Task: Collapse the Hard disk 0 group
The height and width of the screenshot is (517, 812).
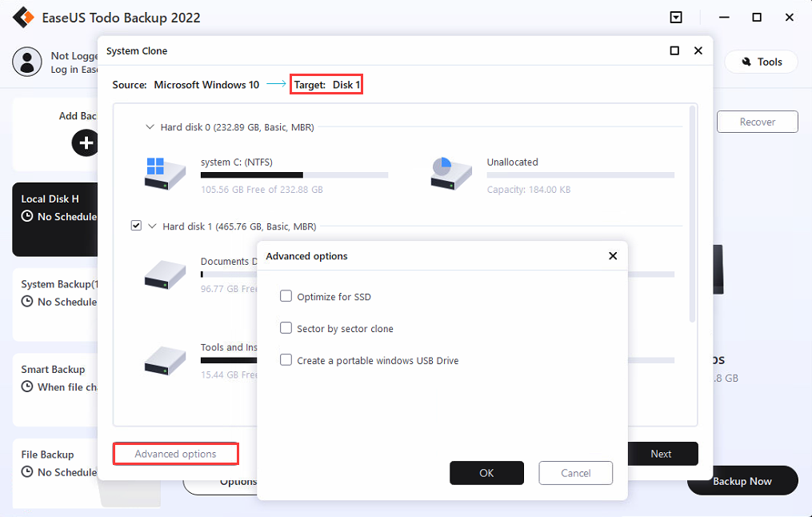Action: point(150,127)
